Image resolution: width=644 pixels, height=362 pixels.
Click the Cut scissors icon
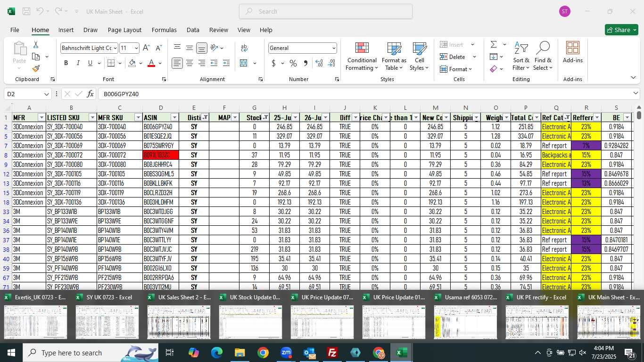(x=35, y=45)
